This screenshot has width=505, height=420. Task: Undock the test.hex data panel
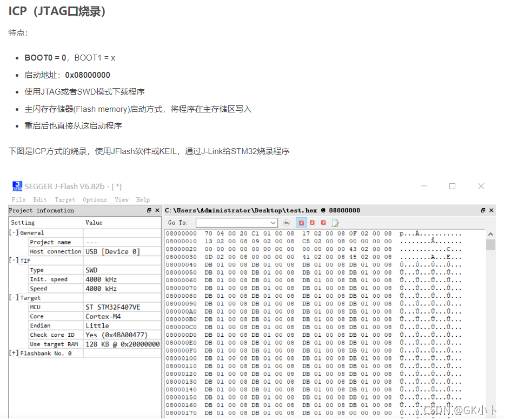483,210
